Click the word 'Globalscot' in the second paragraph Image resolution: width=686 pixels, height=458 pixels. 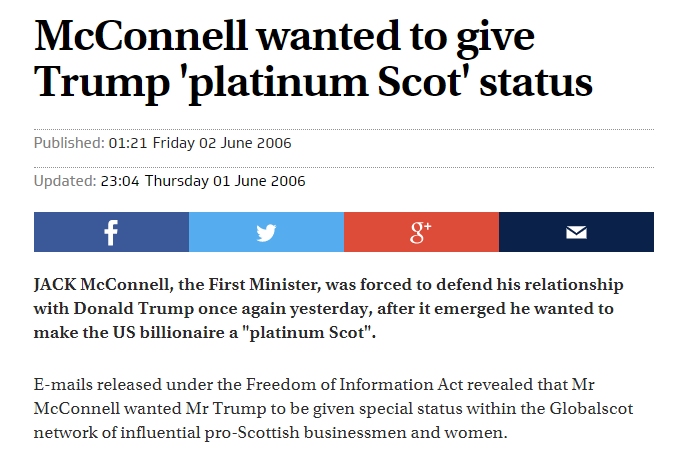pyautogui.click(x=591, y=409)
